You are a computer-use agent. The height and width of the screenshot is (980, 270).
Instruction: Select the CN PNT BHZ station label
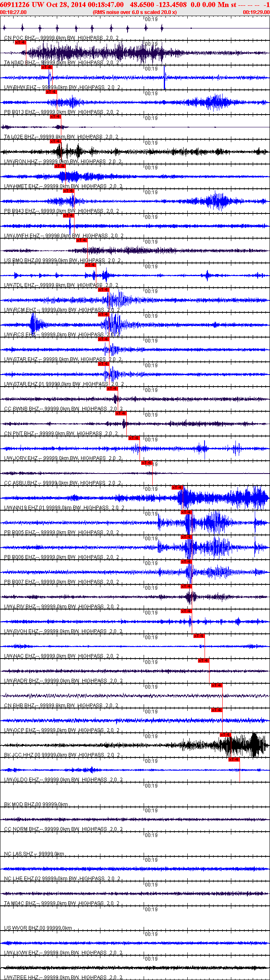(x=61, y=434)
